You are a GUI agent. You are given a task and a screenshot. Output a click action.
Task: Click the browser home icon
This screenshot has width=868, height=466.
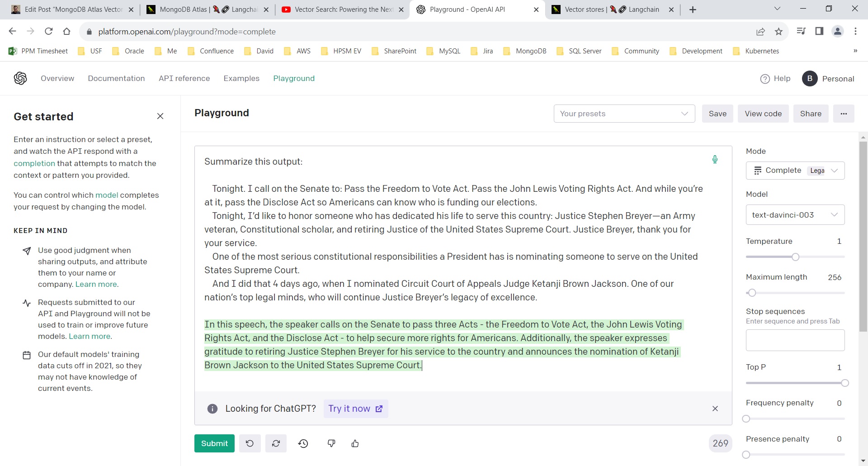point(66,31)
